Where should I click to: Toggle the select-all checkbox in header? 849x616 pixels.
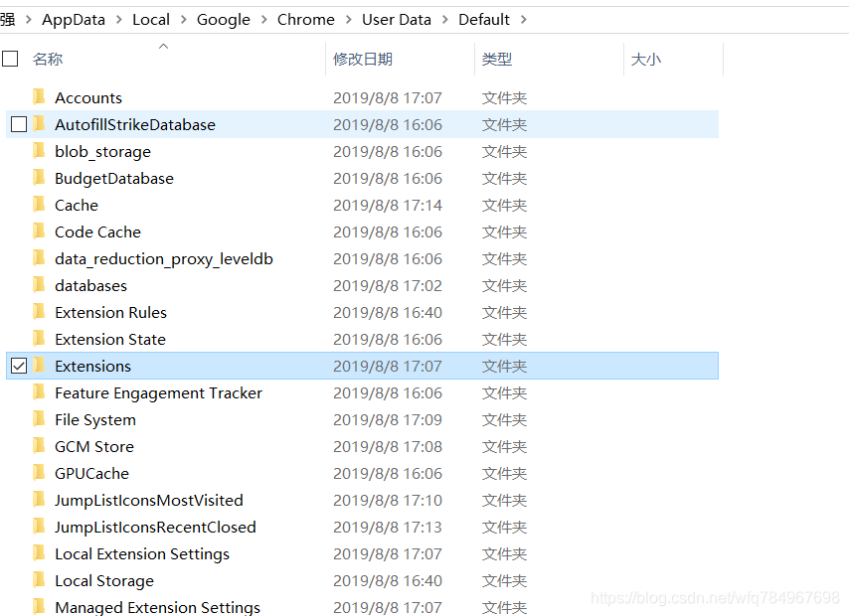pos(10,59)
